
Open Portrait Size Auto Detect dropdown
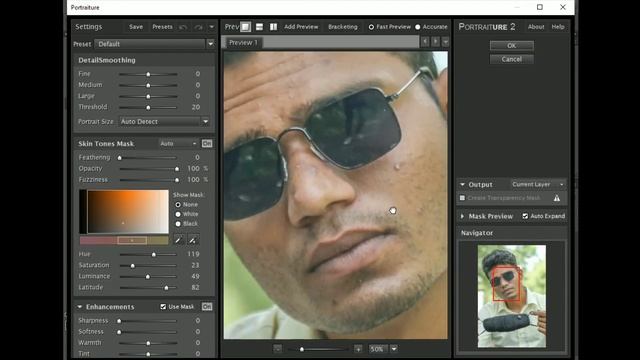164,122
